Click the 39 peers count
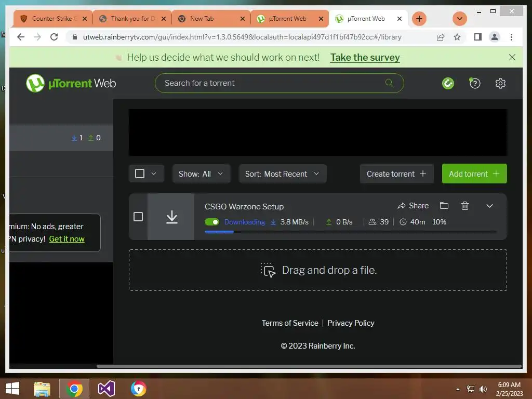Image resolution: width=532 pixels, height=399 pixels. pyautogui.click(x=384, y=222)
